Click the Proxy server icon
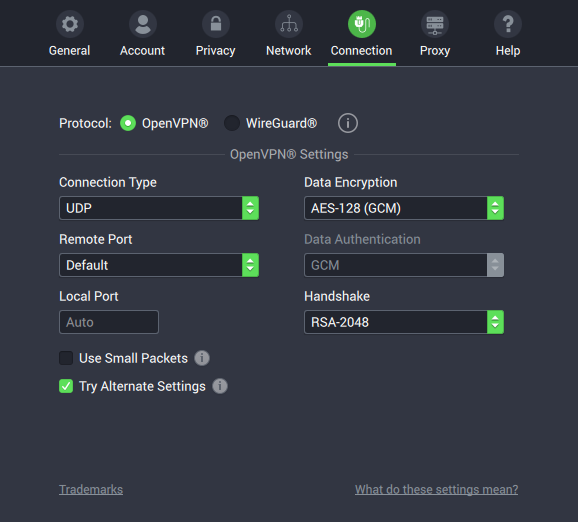The width and height of the screenshot is (578, 522). (435, 24)
